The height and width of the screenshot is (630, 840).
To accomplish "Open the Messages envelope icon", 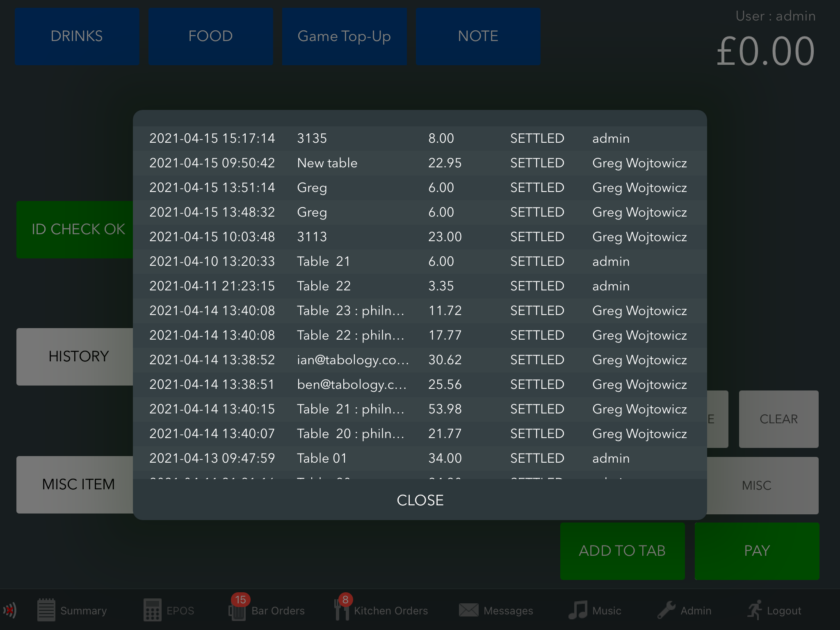I will pos(468,610).
